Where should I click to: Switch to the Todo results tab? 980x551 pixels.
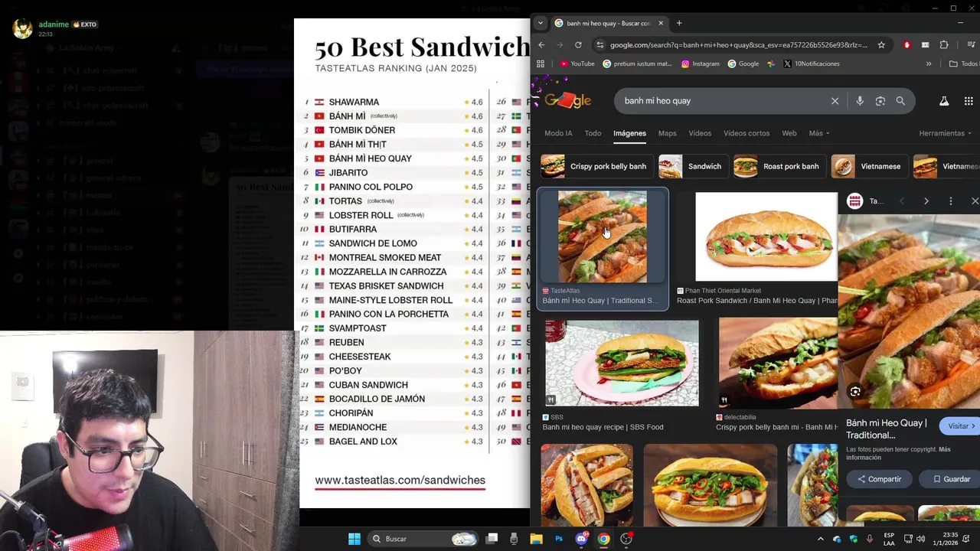pyautogui.click(x=593, y=133)
